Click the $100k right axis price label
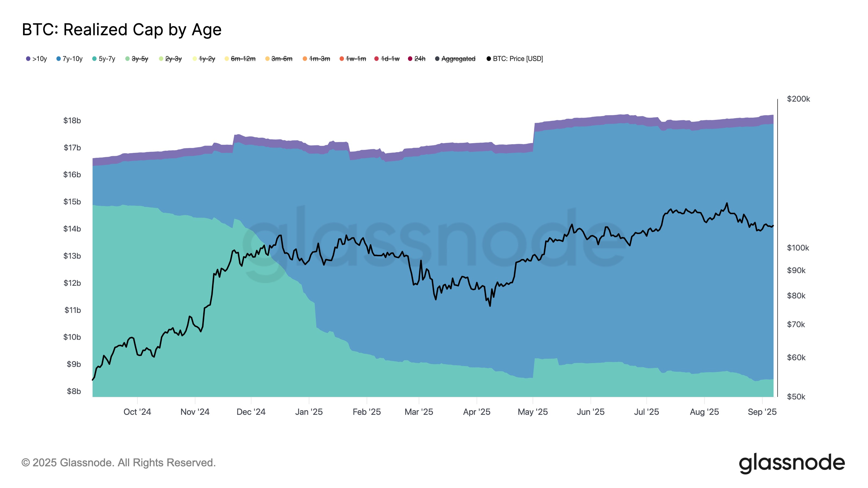This screenshot has height=488, width=868. (x=797, y=248)
